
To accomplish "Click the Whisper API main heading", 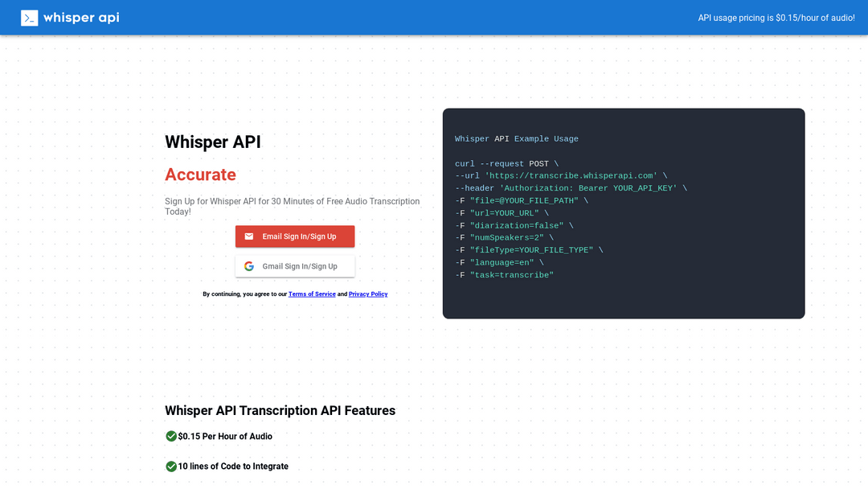I will 212,142.
